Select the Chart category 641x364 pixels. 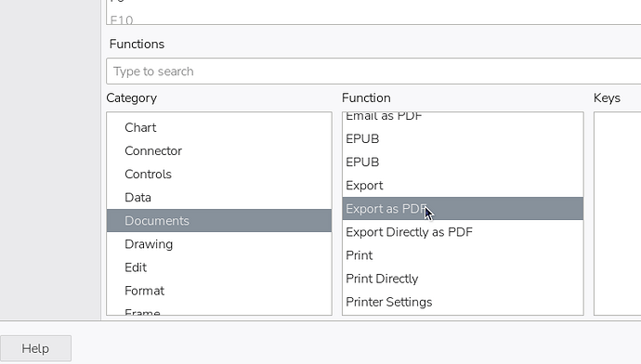(219, 127)
